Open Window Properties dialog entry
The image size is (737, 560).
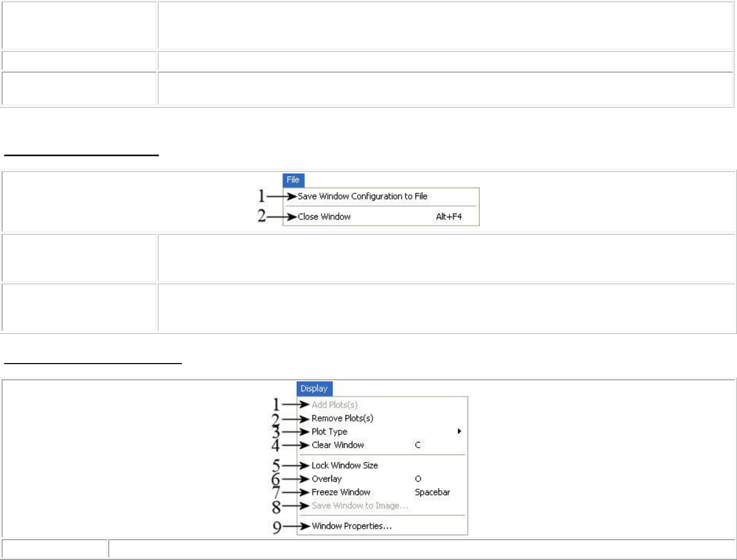coord(352,526)
